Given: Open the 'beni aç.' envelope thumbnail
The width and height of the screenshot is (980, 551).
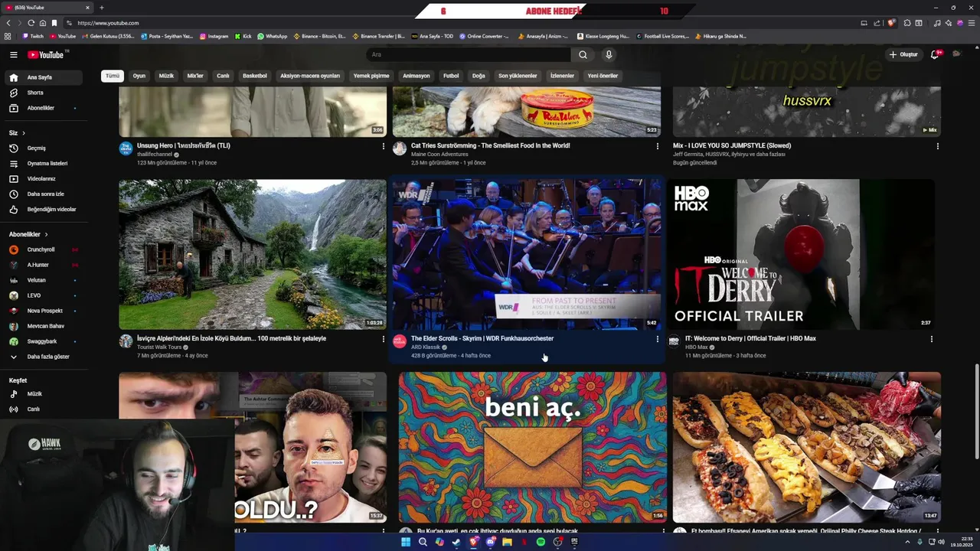Looking at the screenshot, I should (x=532, y=448).
